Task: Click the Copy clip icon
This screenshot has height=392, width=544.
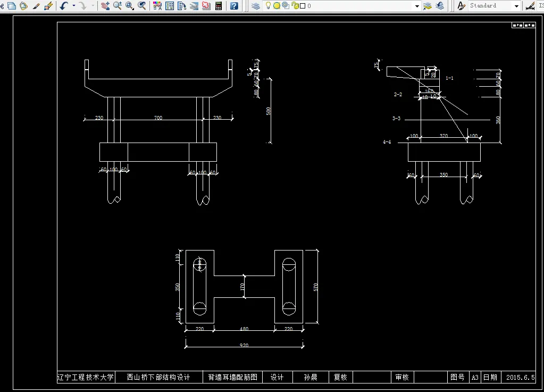Action: click(x=12, y=5)
